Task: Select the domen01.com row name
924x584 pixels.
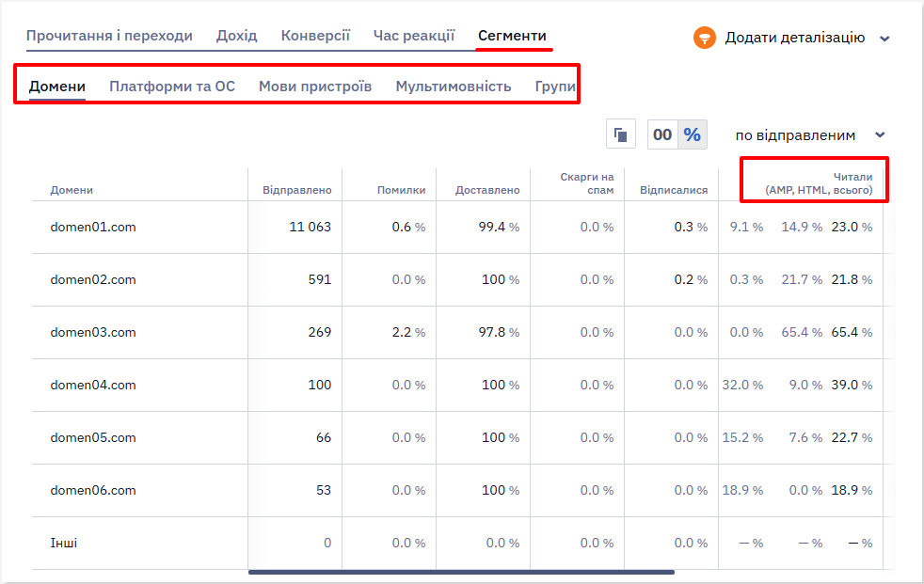Action: click(93, 228)
